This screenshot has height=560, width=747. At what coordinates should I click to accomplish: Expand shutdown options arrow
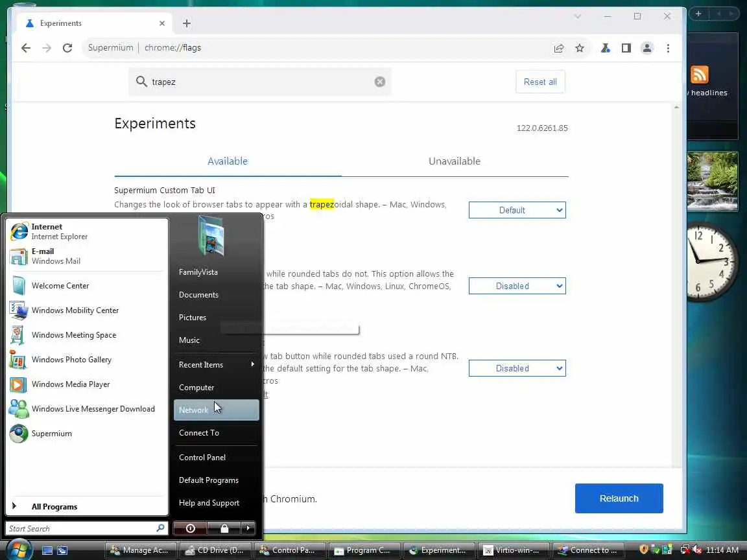248,528
